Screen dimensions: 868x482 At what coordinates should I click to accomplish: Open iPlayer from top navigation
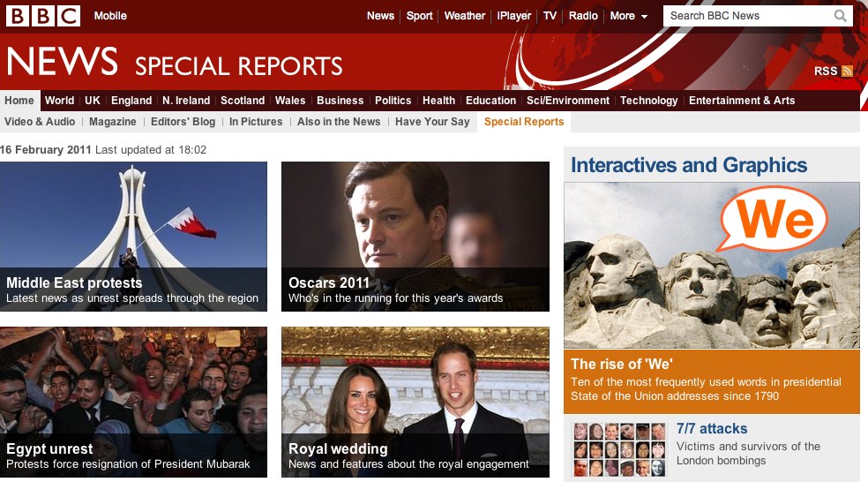pyautogui.click(x=514, y=16)
